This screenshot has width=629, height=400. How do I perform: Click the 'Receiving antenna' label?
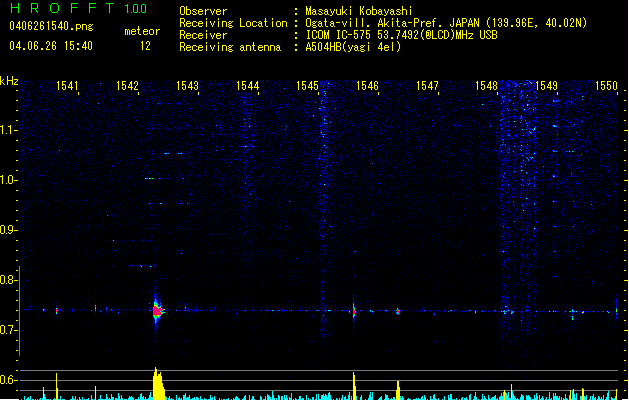[x=230, y=47]
